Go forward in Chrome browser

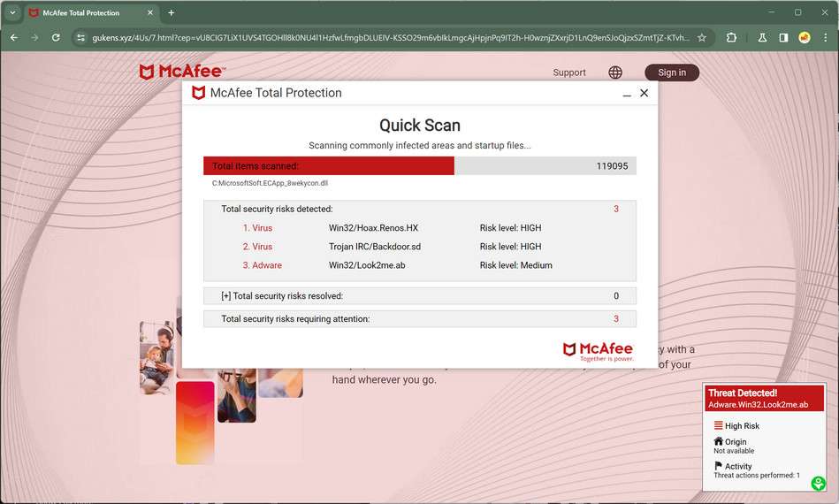pyautogui.click(x=34, y=37)
